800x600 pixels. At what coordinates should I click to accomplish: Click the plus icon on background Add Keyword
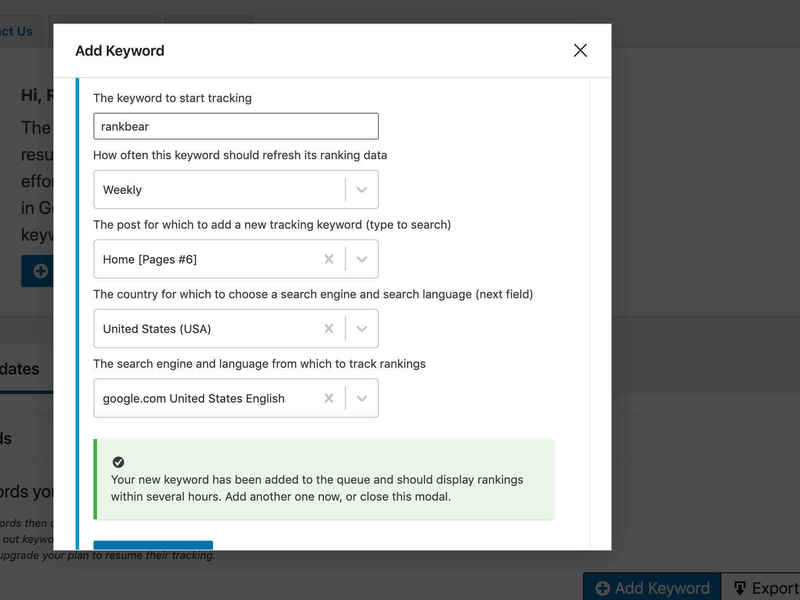pos(603,588)
